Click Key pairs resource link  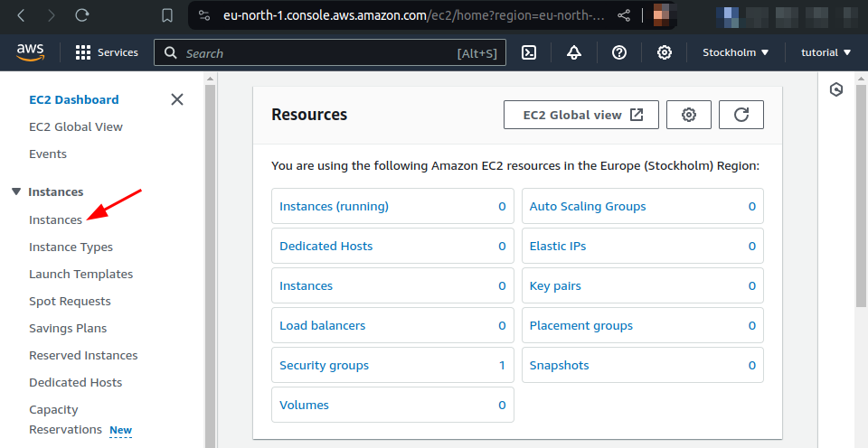coord(555,286)
